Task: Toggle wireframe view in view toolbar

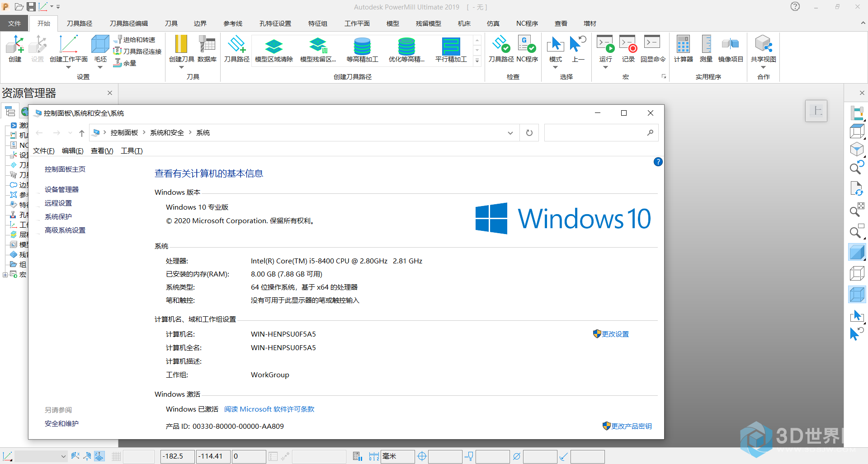Action: pyautogui.click(x=857, y=274)
